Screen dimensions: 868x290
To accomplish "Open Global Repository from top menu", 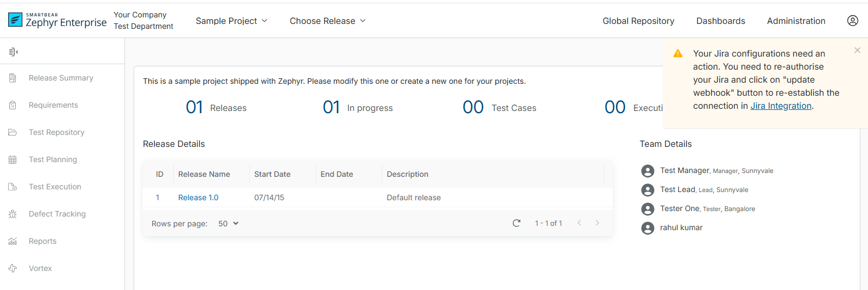I will click(638, 21).
